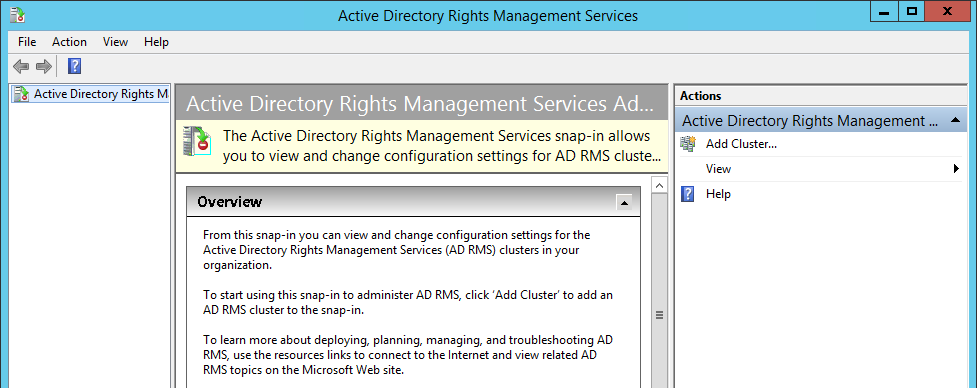Click the Back arrow toolbar icon
Screen dimensions: 977x388
point(21,66)
